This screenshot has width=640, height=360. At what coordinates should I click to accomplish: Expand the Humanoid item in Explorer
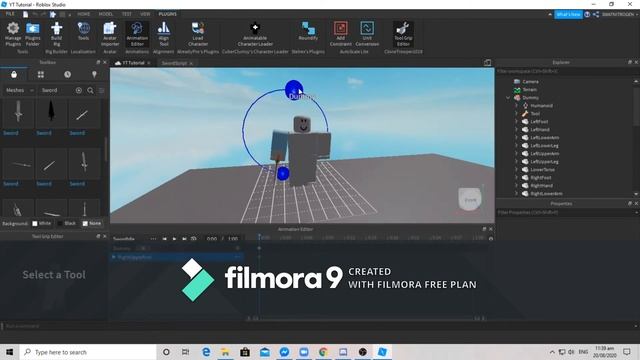[x=516, y=106]
